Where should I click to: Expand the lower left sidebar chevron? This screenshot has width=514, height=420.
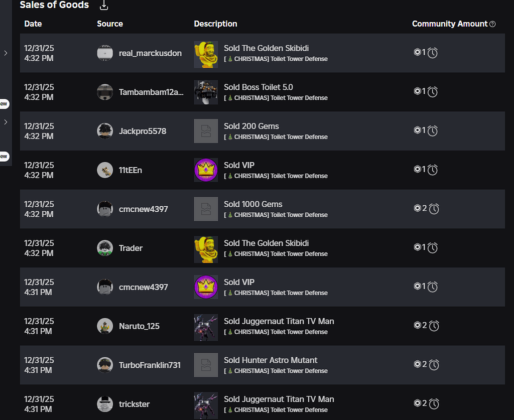[5, 122]
